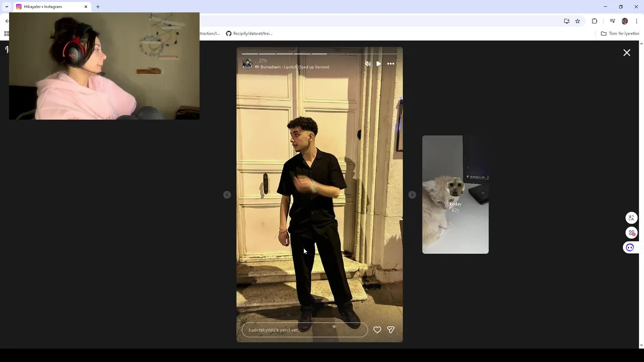This screenshot has height=362, width=644.
Task: Open the Recipify/dataset GitHub bookmark
Action: pos(249,34)
